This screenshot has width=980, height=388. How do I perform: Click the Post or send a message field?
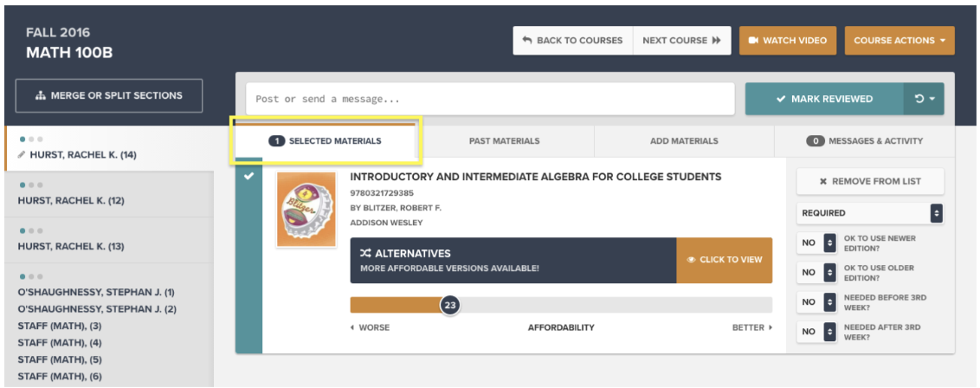tap(490, 99)
